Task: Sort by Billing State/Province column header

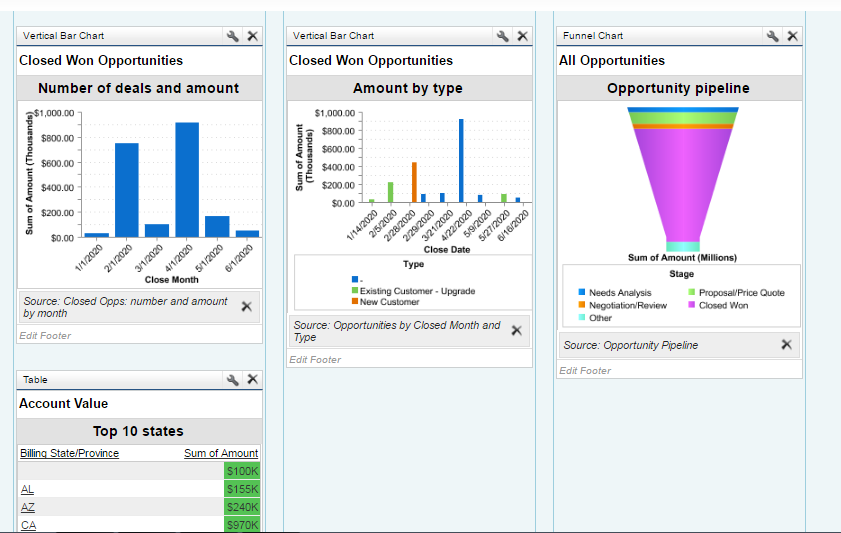Action: 69,454
